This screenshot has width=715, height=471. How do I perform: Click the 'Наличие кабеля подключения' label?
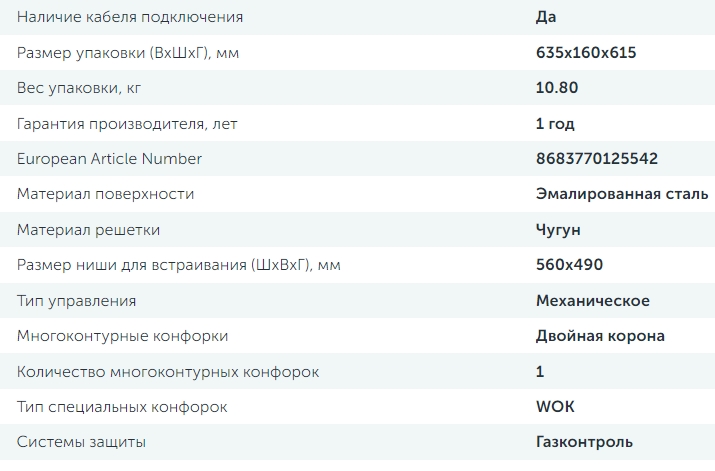pyautogui.click(x=130, y=17)
